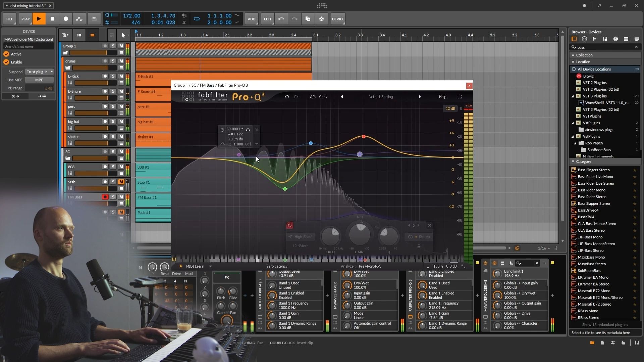Open the Analyzer Pre+Post+SC settings
This screenshot has width=644, height=362.
370,266
